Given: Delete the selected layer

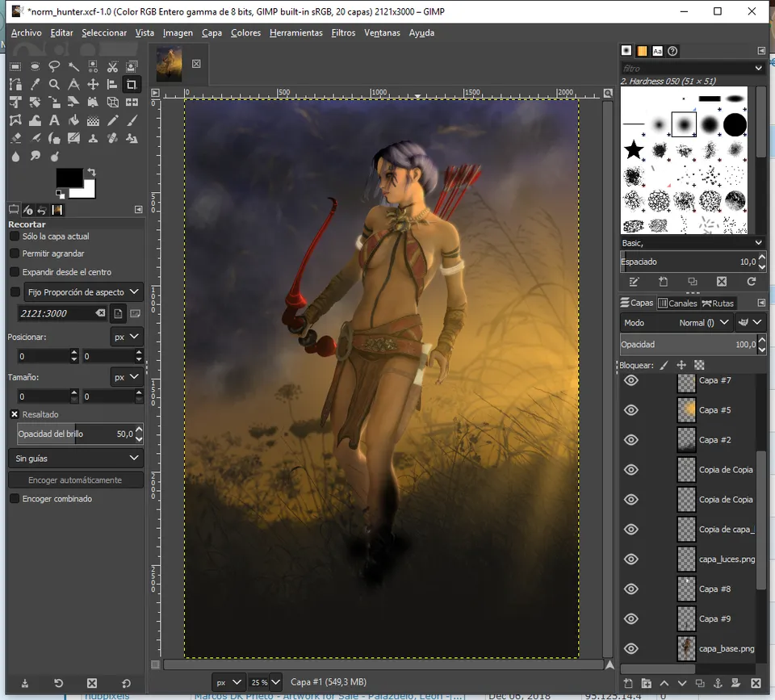Looking at the screenshot, I should coord(756,683).
